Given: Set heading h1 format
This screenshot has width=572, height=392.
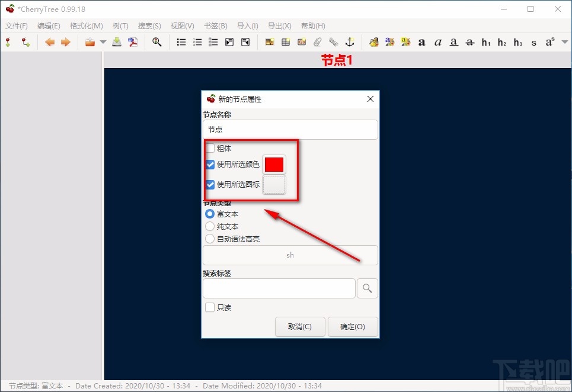Looking at the screenshot, I should [486, 42].
